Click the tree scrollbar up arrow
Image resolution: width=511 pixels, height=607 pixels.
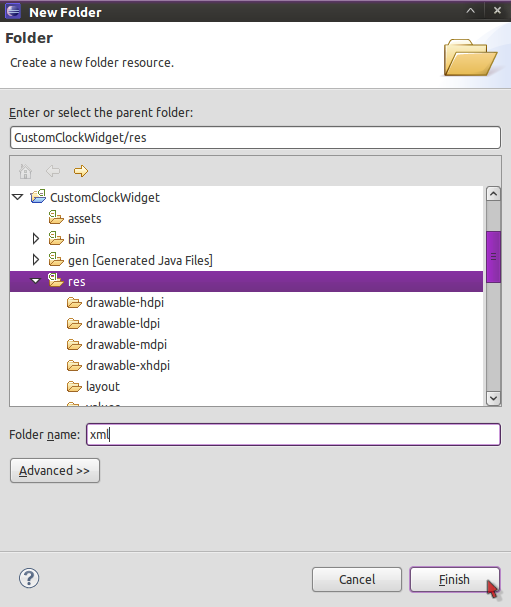(494, 194)
